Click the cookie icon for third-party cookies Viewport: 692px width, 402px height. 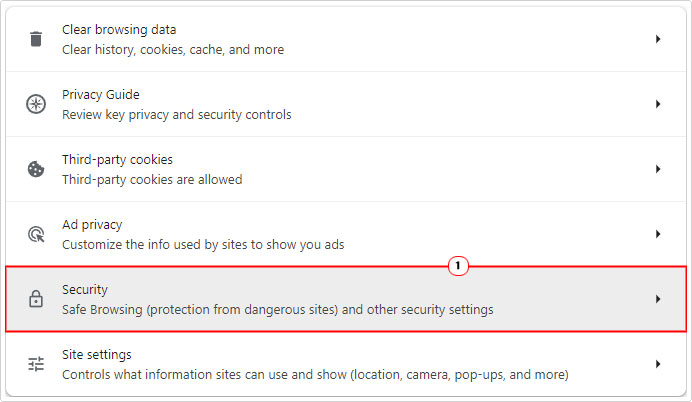coord(36,169)
